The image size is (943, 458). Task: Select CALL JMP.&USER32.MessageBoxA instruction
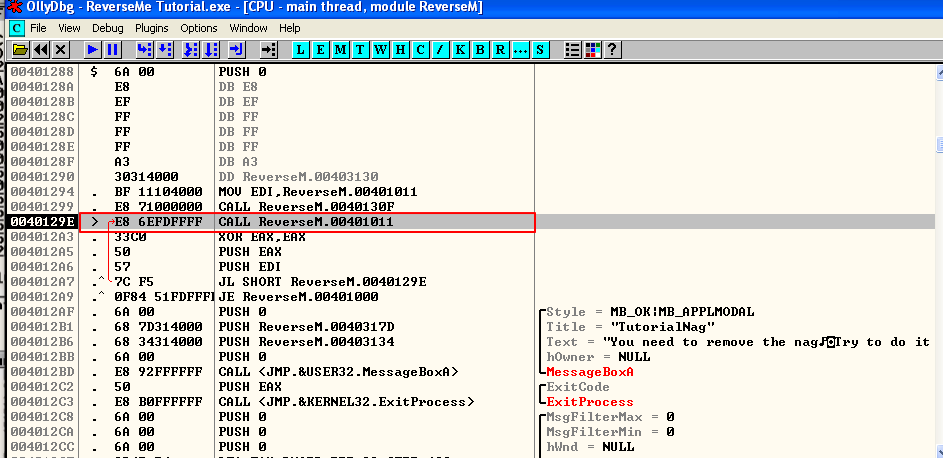(338, 372)
